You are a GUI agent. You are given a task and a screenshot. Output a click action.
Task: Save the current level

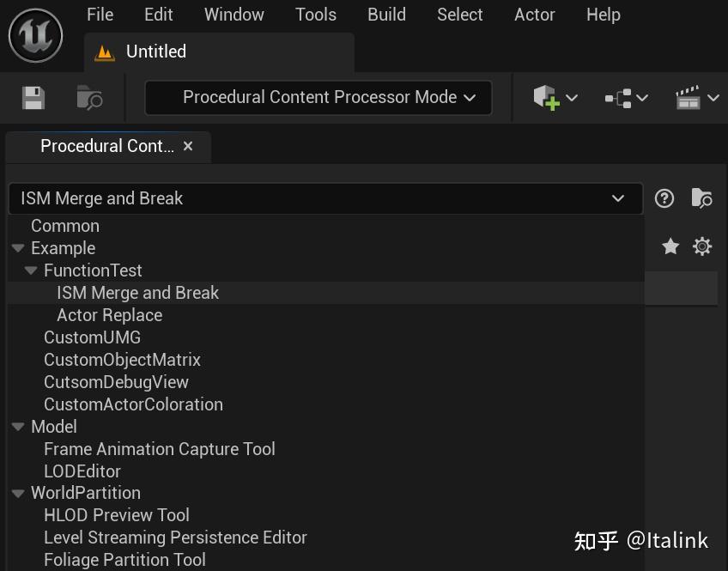[32, 97]
